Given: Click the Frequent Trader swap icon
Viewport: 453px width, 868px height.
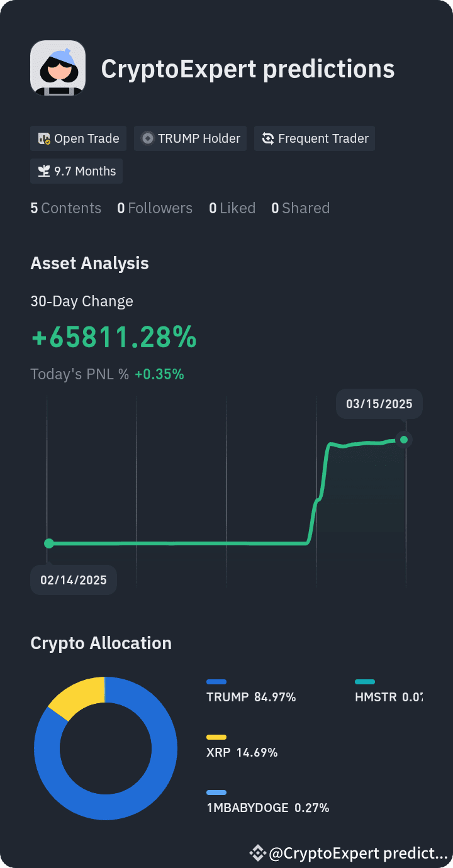Looking at the screenshot, I should (268, 138).
